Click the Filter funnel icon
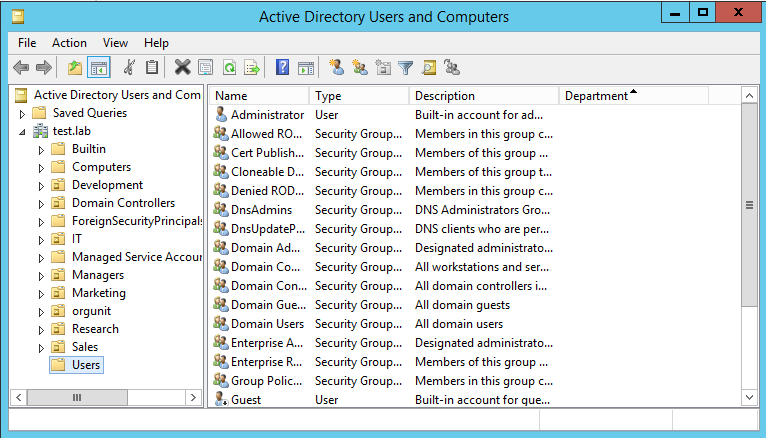 (x=405, y=68)
